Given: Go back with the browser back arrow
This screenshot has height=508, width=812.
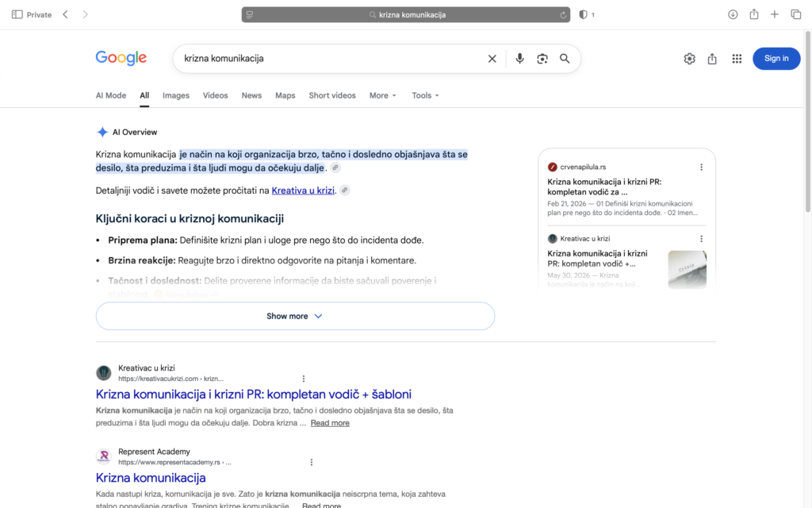Looking at the screenshot, I should 65,14.
